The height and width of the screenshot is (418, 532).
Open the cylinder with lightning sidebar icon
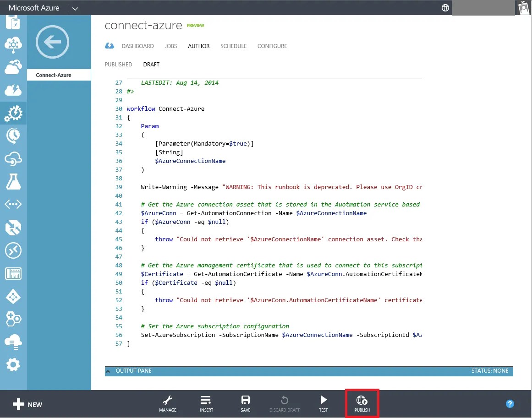(x=13, y=22)
